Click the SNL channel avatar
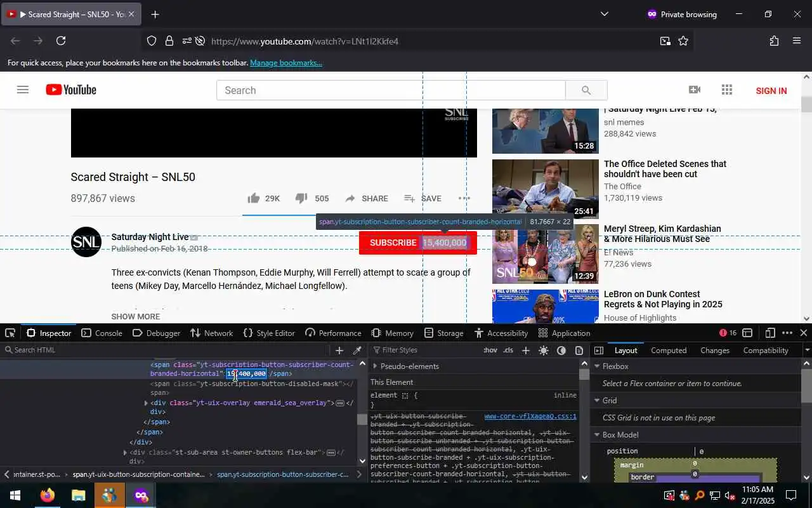The image size is (812, 508). [x=86, y=242]
